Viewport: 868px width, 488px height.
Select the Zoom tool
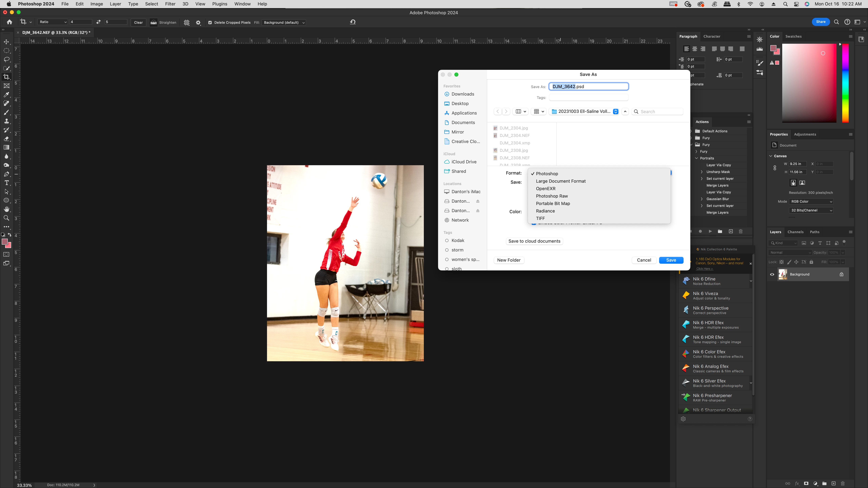6,218
